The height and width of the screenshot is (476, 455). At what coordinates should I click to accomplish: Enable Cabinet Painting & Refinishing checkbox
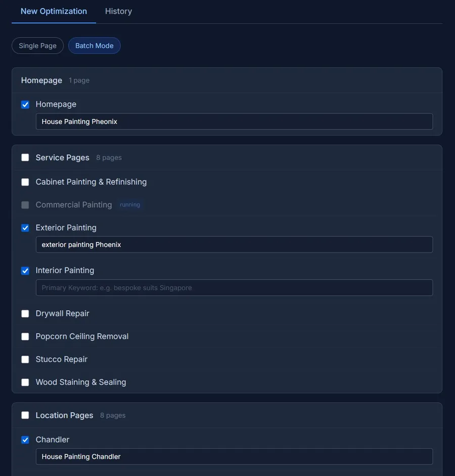25,182
